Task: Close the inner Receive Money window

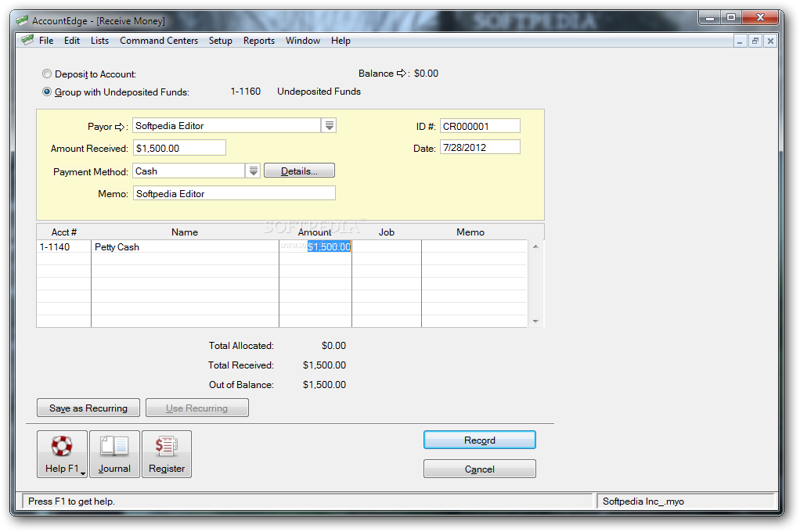Action: [770, 41]
